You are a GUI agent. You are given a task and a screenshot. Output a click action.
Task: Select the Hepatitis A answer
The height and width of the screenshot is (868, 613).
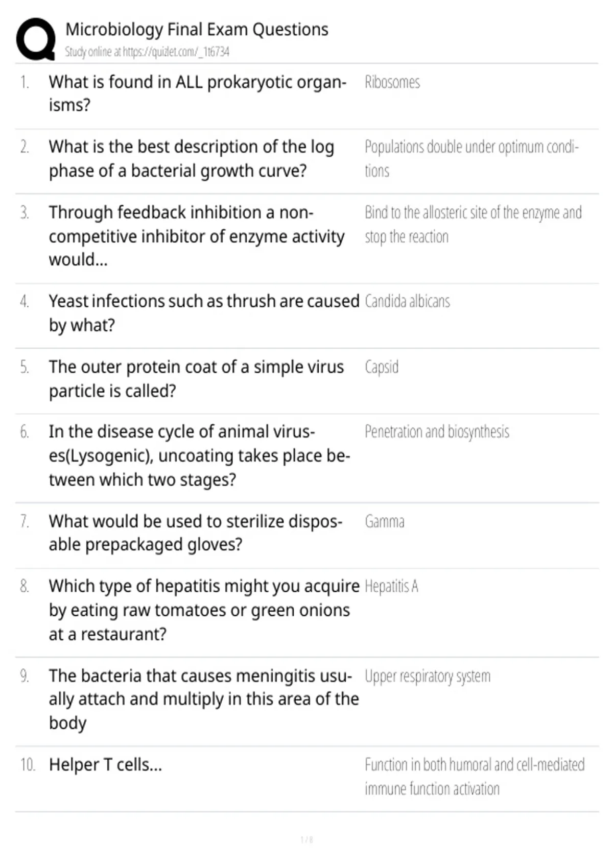click(391, 586)
